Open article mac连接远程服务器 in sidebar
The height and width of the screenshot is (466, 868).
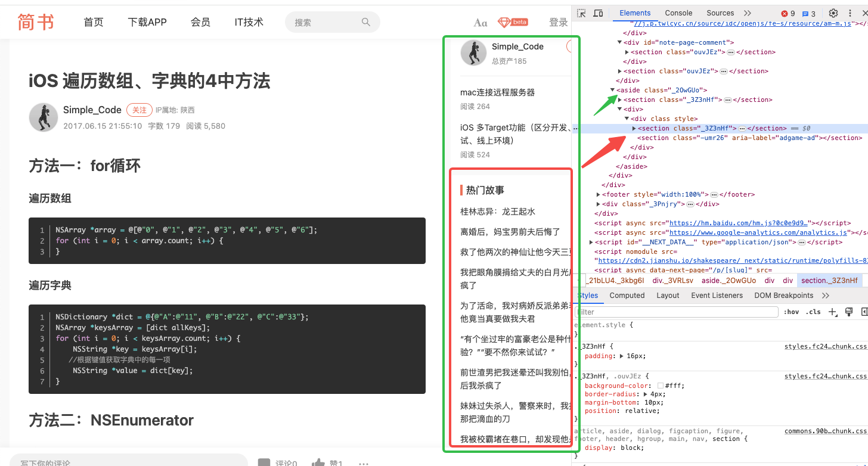(x=498, y=92)
